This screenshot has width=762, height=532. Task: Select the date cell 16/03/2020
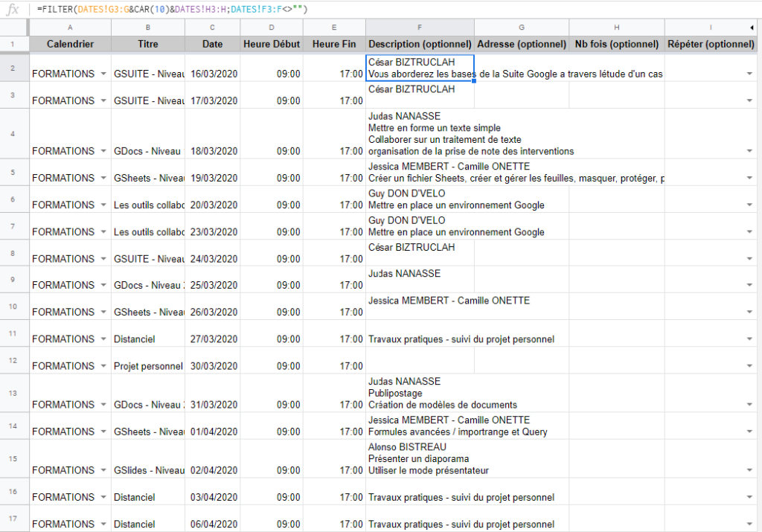point(212,68)
